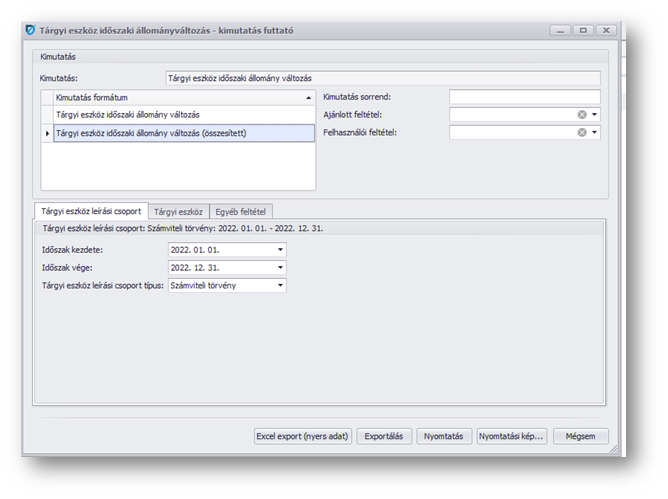
Task: Click the Excel export (nyers adat) button
Action: coord(302,436)
